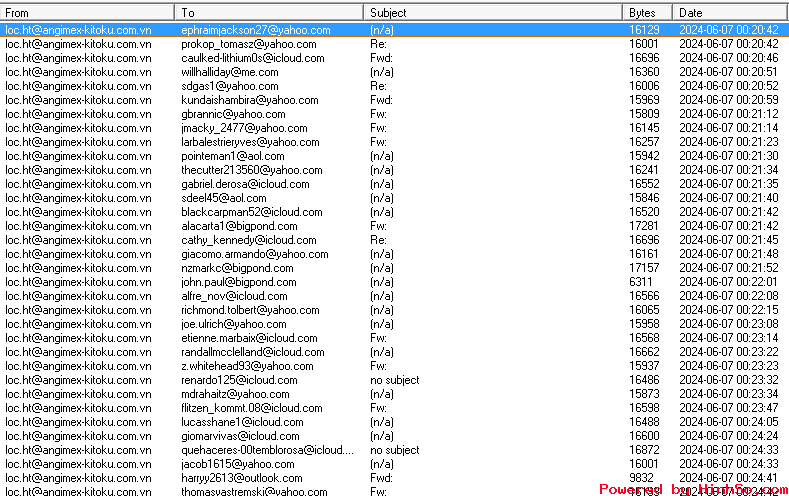
Task: Select jacob1615@yahoo.com entry
Action: 238,465
